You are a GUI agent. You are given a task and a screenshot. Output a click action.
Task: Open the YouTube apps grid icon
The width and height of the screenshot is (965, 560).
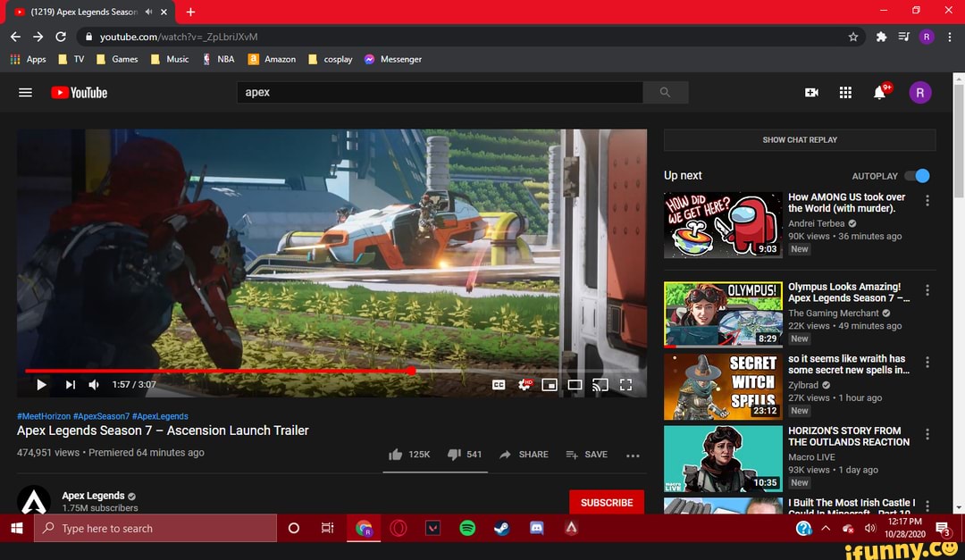(845, 92)
